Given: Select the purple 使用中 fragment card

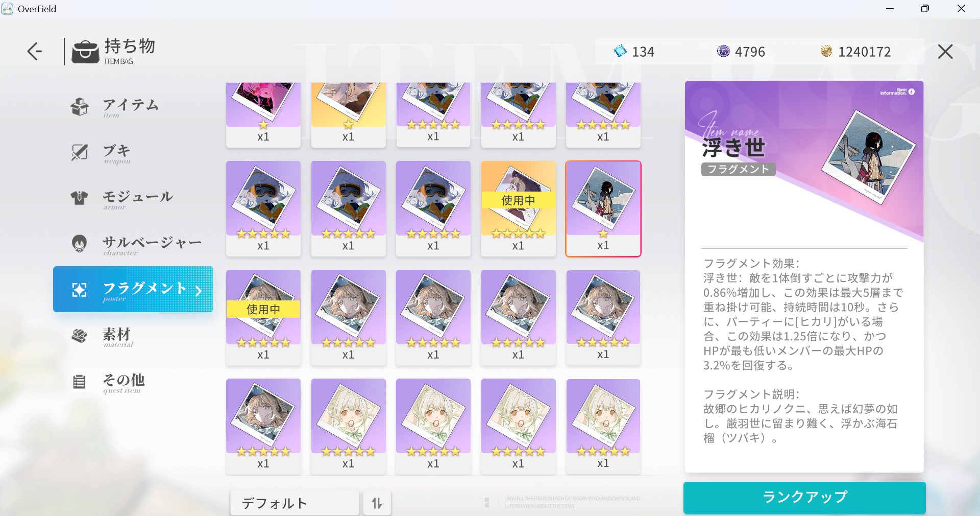Looking at the screenshot, I should pos(263,317).
